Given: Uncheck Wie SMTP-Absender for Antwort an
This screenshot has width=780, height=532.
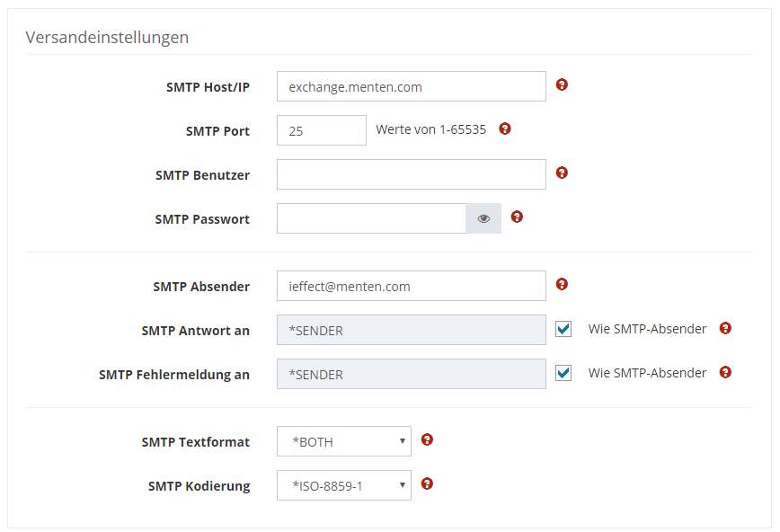Looking at the screenshot, I should [x=563, y=329].
